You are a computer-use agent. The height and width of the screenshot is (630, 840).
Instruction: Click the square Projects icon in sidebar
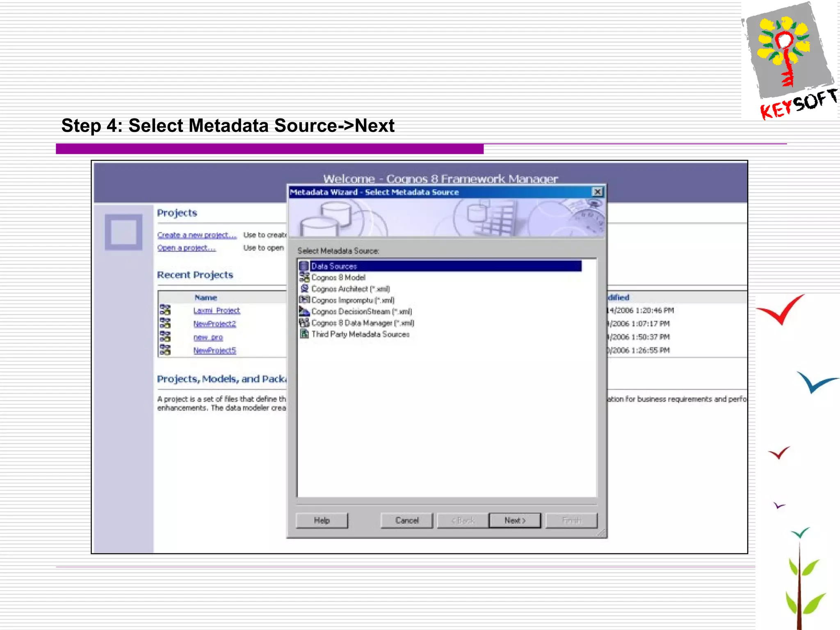[x=123, y=232]
